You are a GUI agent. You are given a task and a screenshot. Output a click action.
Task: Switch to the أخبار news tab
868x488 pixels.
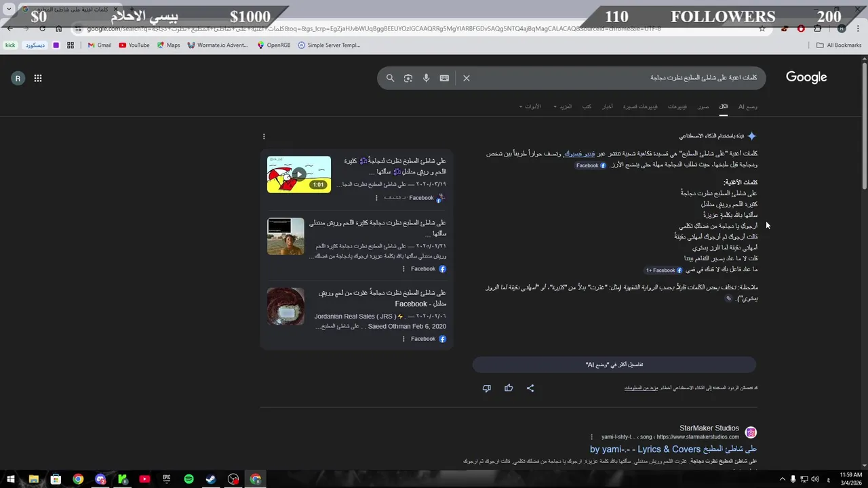608,106
